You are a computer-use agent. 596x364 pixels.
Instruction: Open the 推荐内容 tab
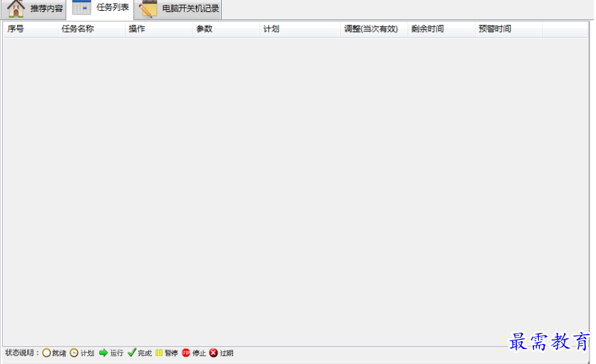coord(34,9)
